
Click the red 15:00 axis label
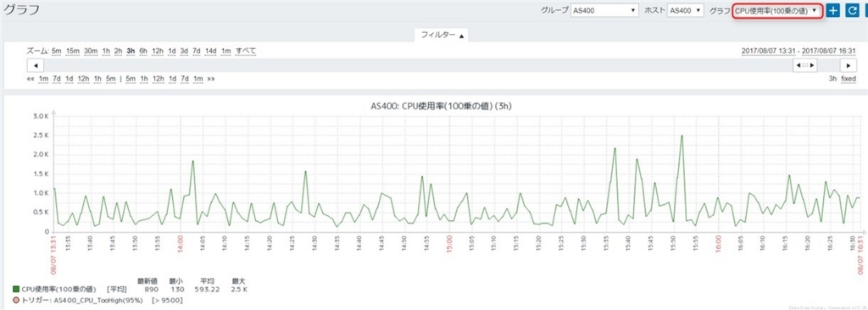pyautogui.click(x=448, y=244)
